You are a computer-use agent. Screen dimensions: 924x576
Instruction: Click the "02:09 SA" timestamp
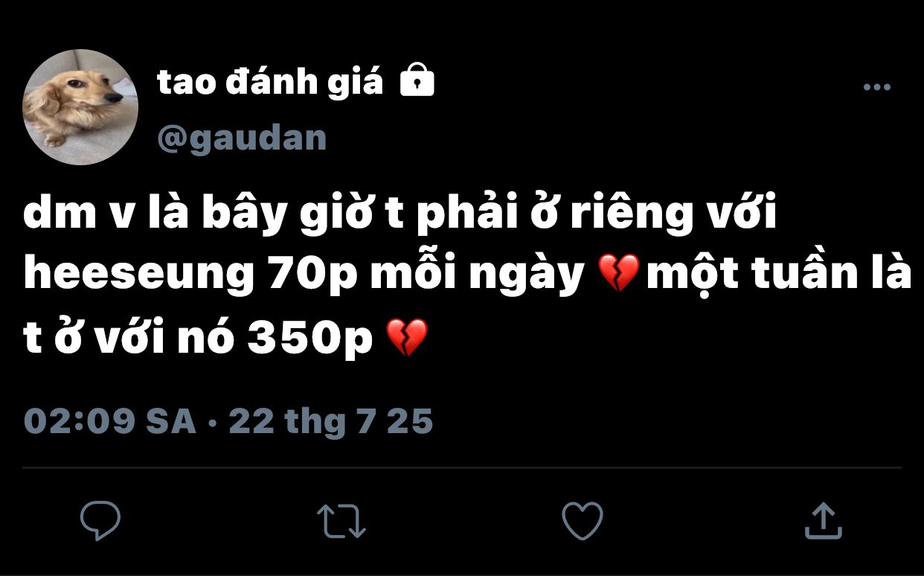110,422
